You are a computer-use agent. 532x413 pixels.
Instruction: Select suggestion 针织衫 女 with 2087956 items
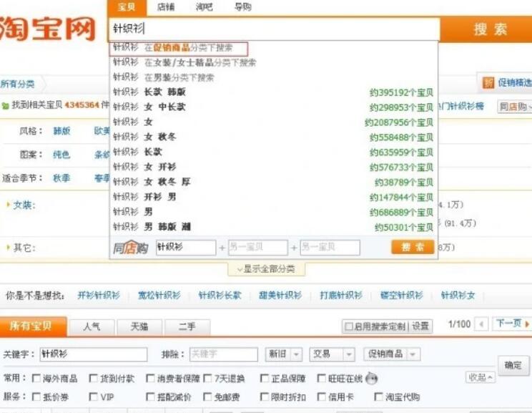pos(273,122)
